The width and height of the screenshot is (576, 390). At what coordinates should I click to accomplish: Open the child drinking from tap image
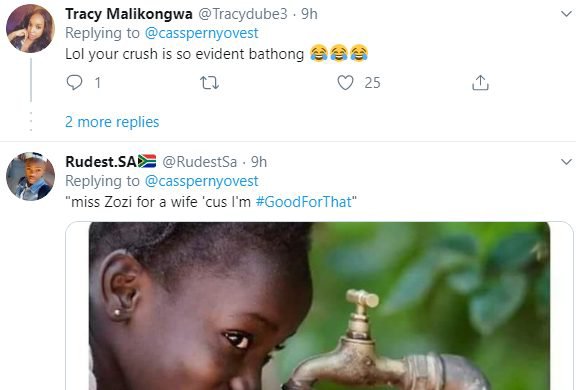tap(319, 306)
